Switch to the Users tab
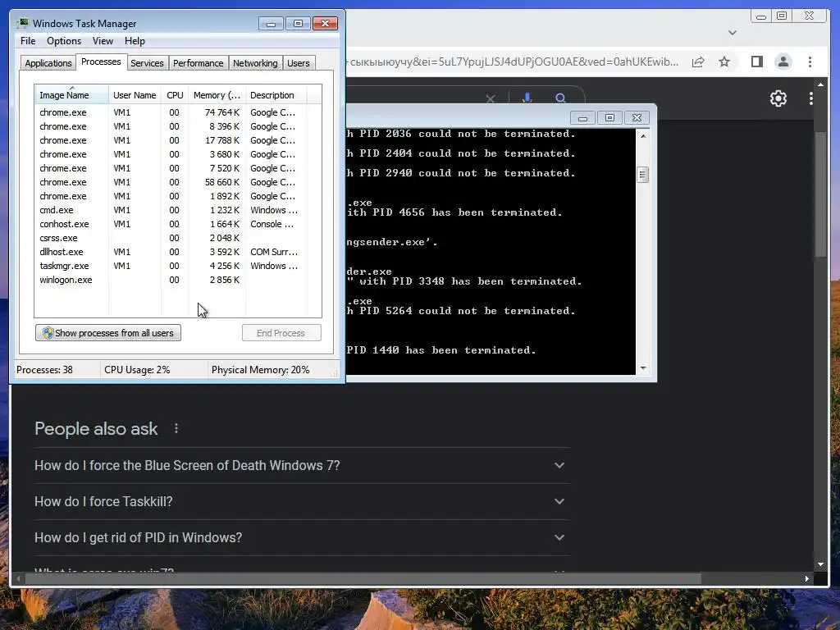Screen dimensions: 840x630 click(x=298, y=63)
